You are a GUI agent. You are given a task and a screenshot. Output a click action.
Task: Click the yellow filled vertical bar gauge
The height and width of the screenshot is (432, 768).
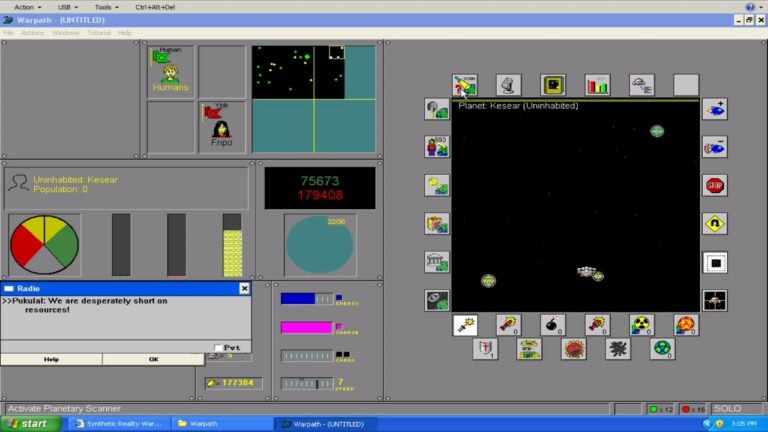coord(232,245)
